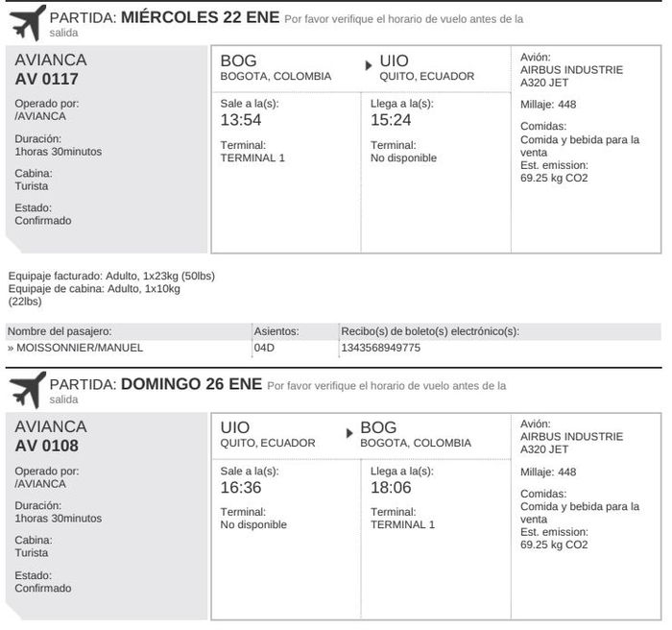Image resolution: width=672 pixels, height=630 pixels.
Task: Click TERMINAL 1 under the 13:54 departure
Action: 252,158
